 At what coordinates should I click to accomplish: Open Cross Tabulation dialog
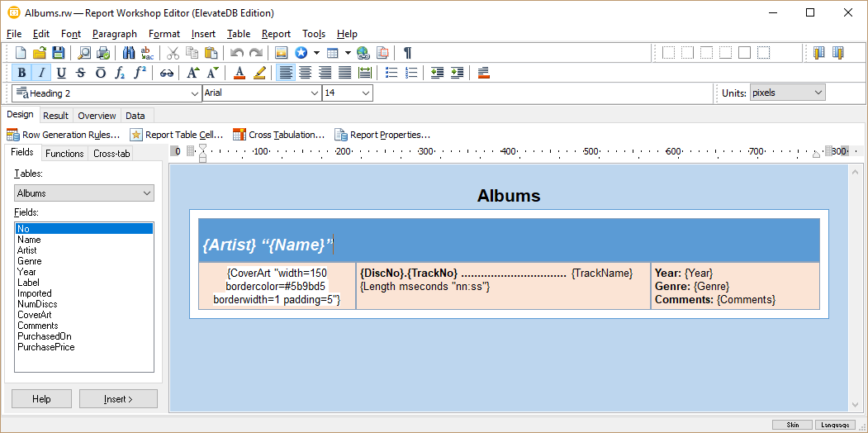[279, 135]
